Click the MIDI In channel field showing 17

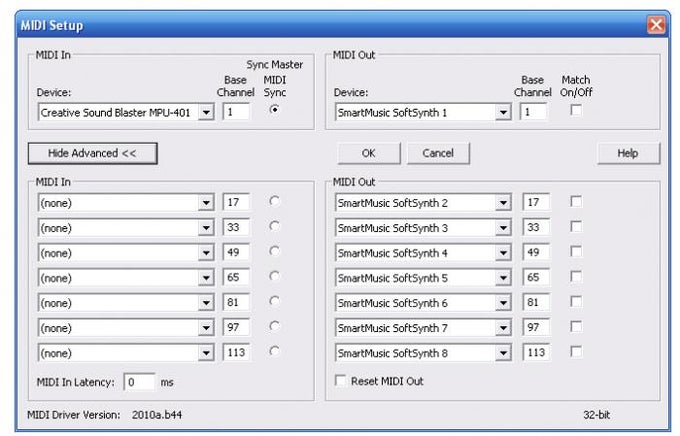click(236, 202)
